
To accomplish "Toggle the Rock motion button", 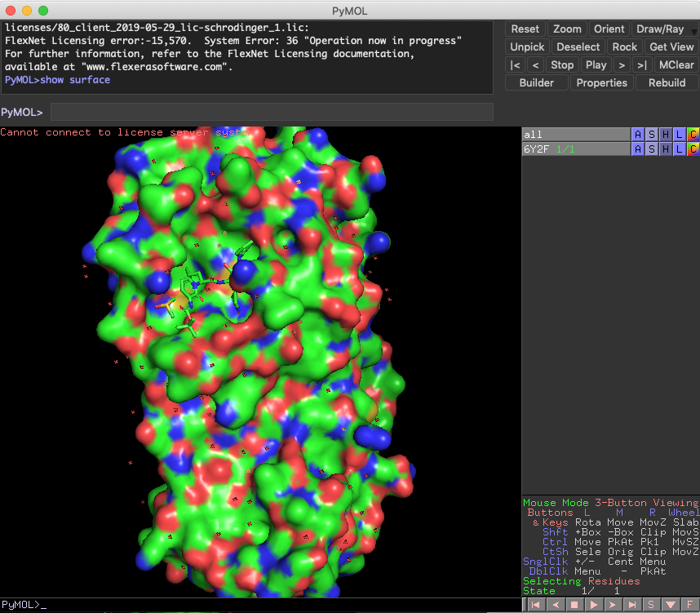I will pos(625,47).
